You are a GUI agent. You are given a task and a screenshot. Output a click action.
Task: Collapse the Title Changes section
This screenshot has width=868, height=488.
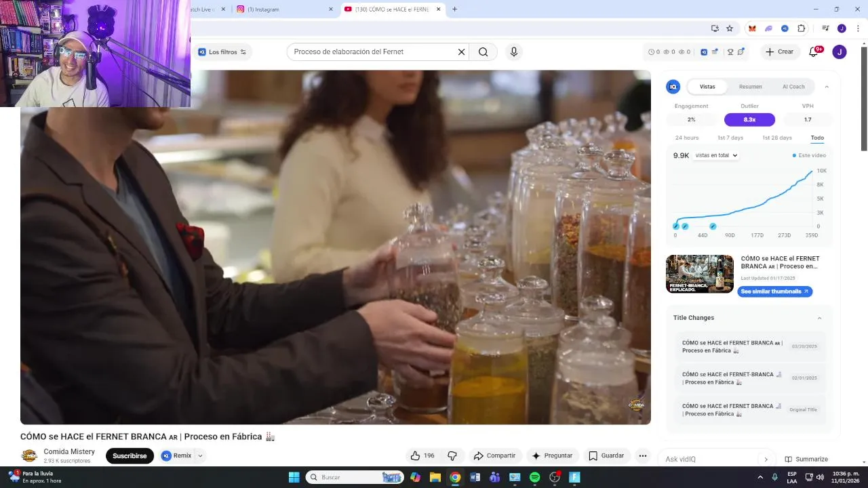pos(819,318)
